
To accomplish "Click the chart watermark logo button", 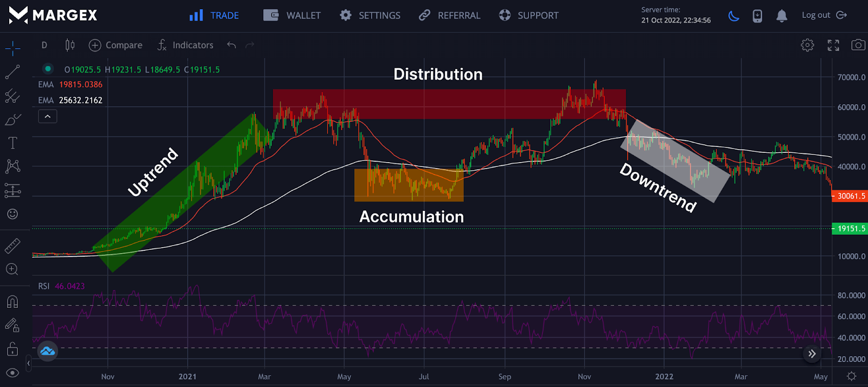I will coord(47,351).
